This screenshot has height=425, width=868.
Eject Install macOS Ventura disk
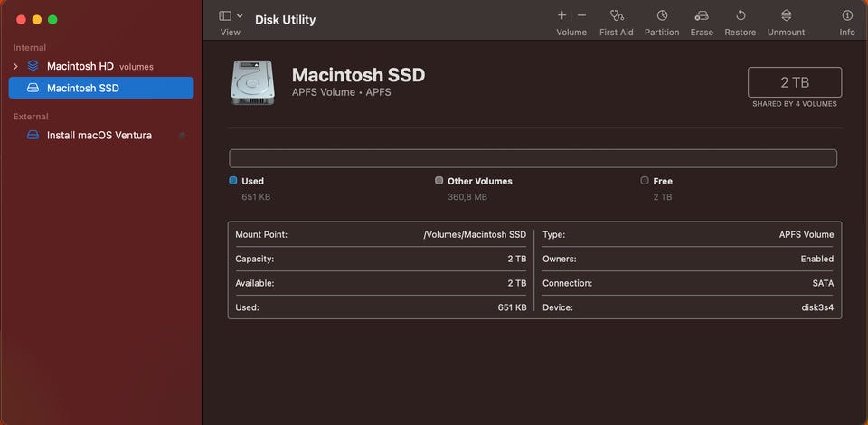(182, 136)
